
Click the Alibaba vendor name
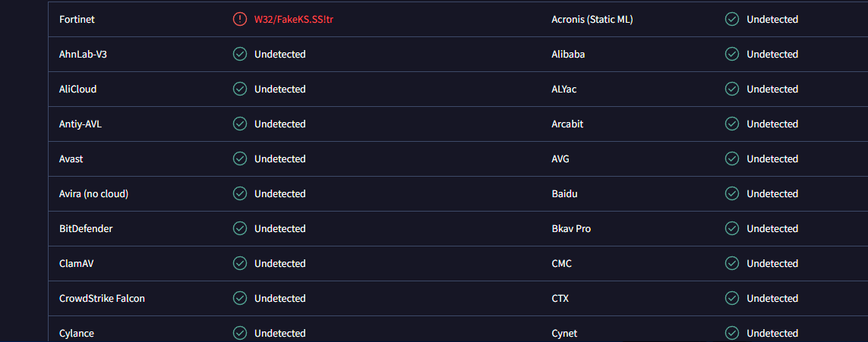coord(568,54)
